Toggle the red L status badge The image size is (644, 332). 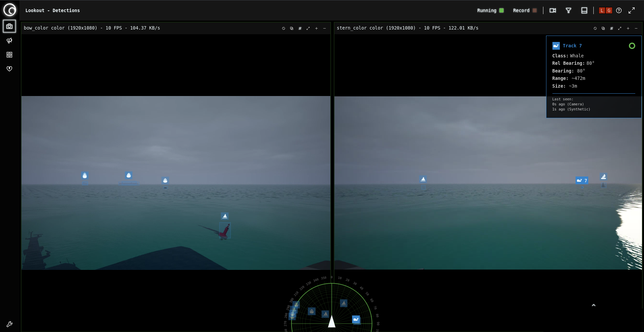pyautogui.click(x=602, y=10)
